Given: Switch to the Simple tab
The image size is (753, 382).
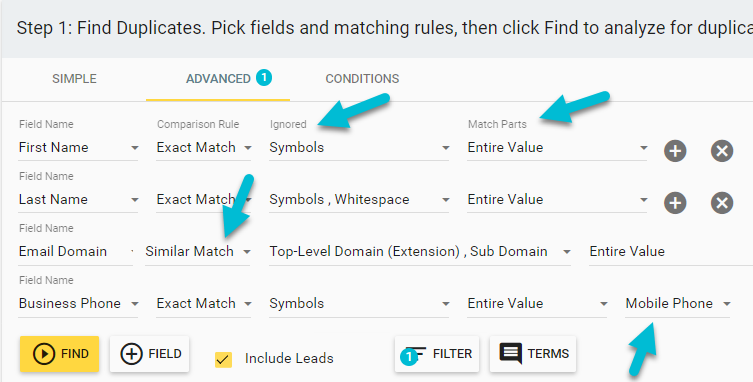Looking at the screenshot, I should pos(74,79).
